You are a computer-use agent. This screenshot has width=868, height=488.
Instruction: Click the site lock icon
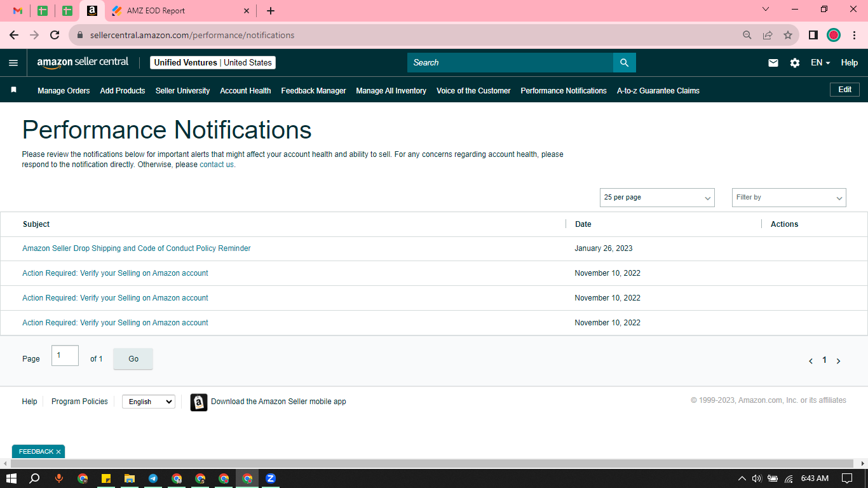pos(80,35)
